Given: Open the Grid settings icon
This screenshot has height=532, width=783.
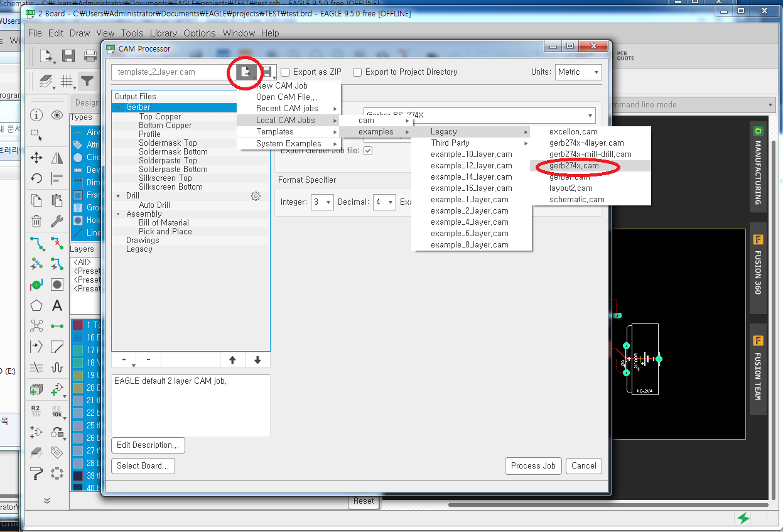Looking at the screenshot, I should point(67,81).
